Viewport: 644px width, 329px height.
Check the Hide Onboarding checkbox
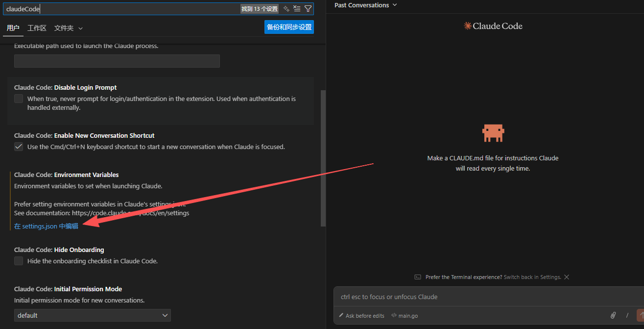(x=19, y=261)
